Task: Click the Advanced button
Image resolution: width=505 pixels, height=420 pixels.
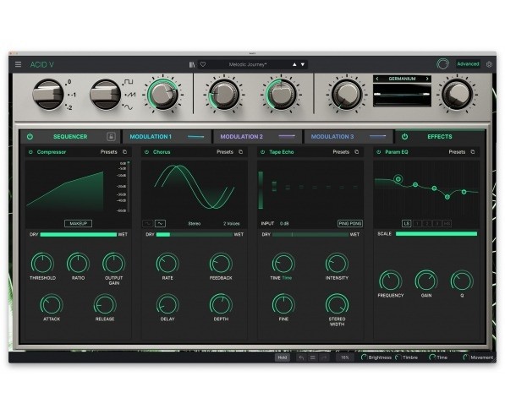Action: (x=468, y=64)
